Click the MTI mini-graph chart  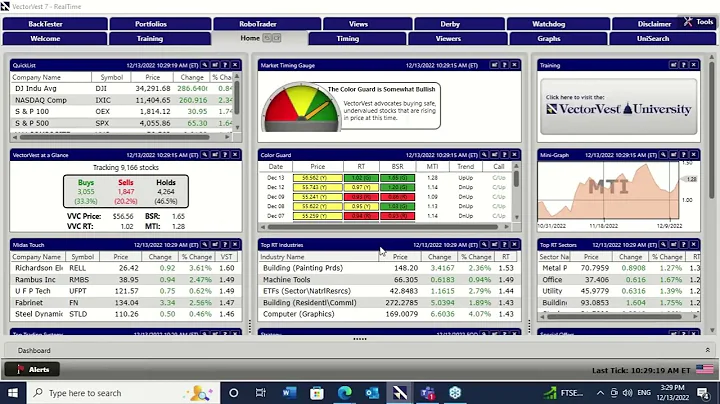click(609, 191)
